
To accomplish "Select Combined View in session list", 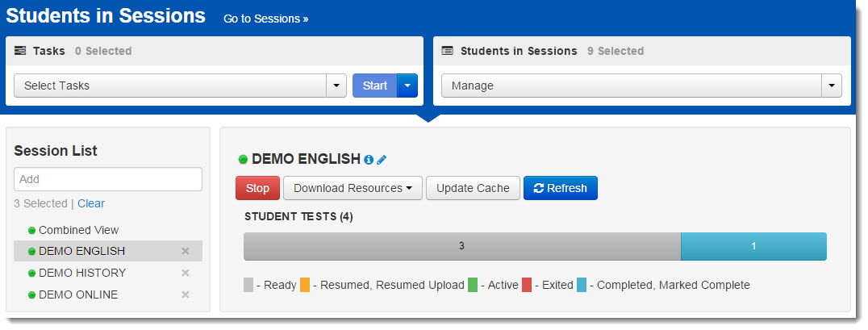I will point(78,230).
